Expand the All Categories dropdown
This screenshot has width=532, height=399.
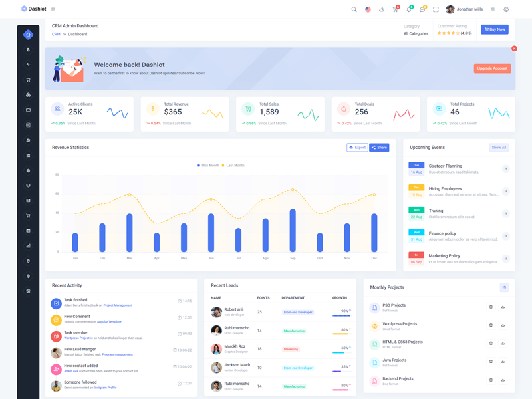416,33
